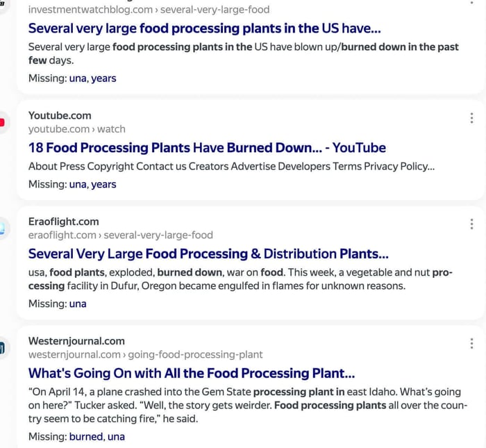
Task: Click the missing term "una" under the YouTube result
Action: coord(78,184)
